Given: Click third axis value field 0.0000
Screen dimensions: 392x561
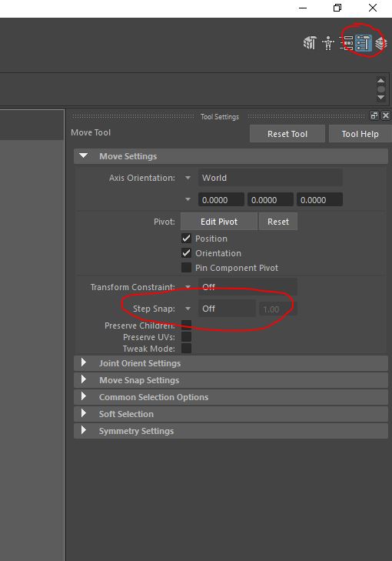Looking at the screenshot, I should 320,199.
